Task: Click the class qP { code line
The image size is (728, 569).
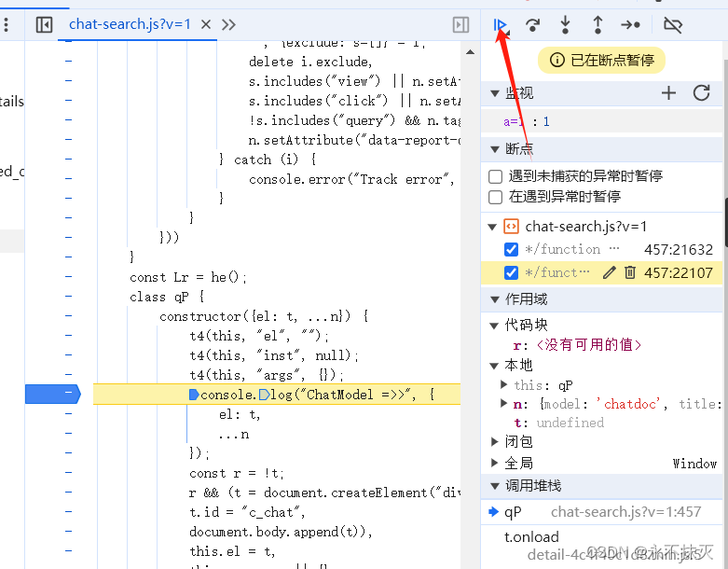Action: 167,297
